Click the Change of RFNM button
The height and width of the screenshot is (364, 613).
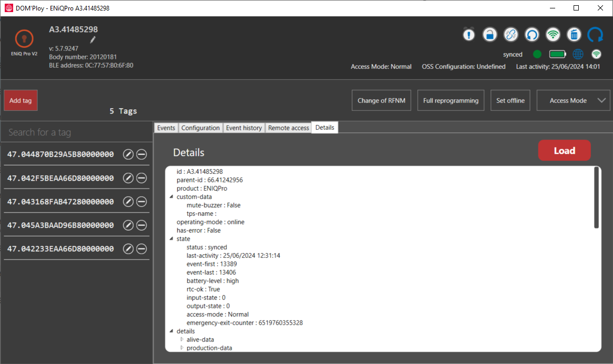[381, 100]
